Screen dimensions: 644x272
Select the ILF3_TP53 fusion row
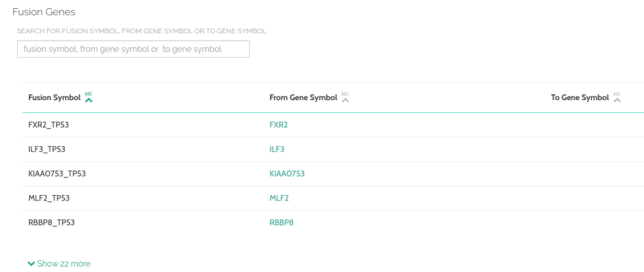(x=47, y=150)
